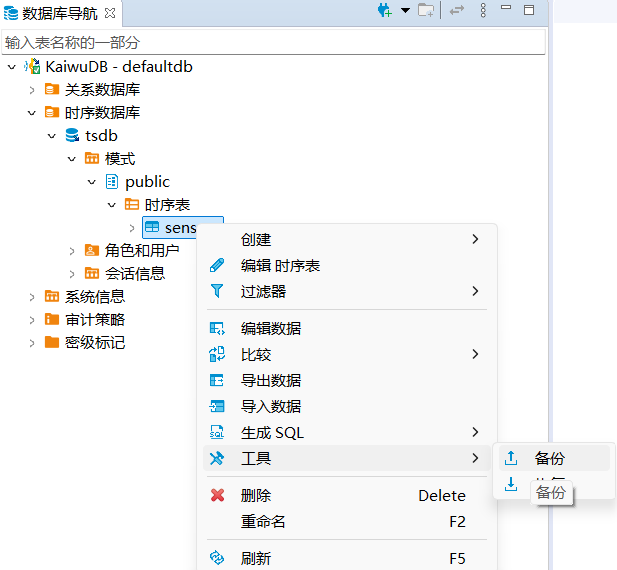Click 备份 in the 工具 submenu
This screenshot has width=617, height=570.
pos(550,459)
